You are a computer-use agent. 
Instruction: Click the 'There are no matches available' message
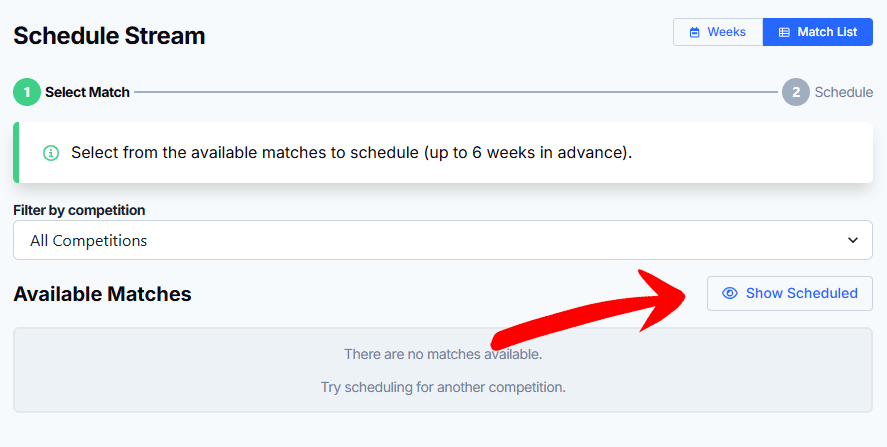pyautogui.click(x=443, y=354)
